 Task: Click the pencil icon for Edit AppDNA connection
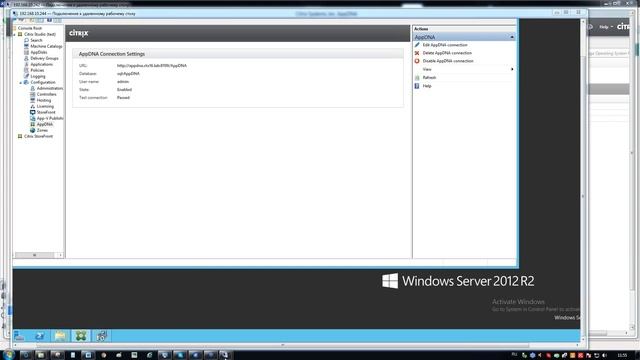point(417,45)
